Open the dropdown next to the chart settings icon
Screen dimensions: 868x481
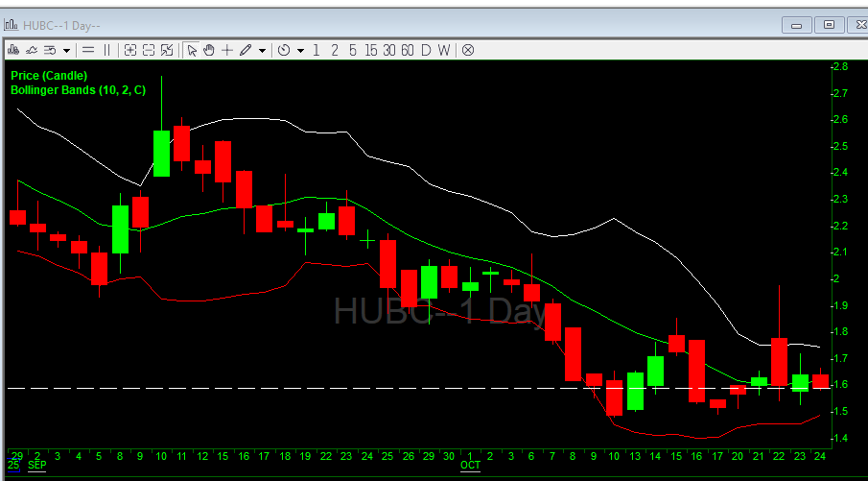click(66, 50)
